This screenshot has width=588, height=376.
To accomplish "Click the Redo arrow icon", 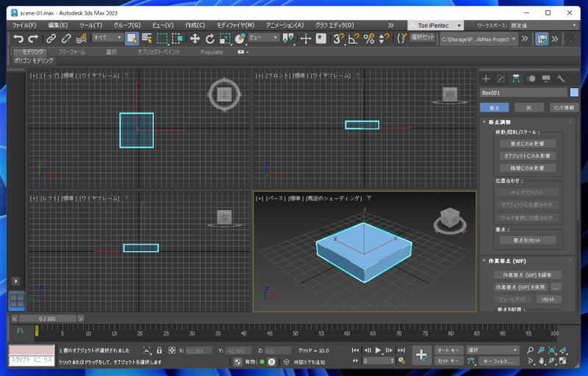I will (33, 38).
